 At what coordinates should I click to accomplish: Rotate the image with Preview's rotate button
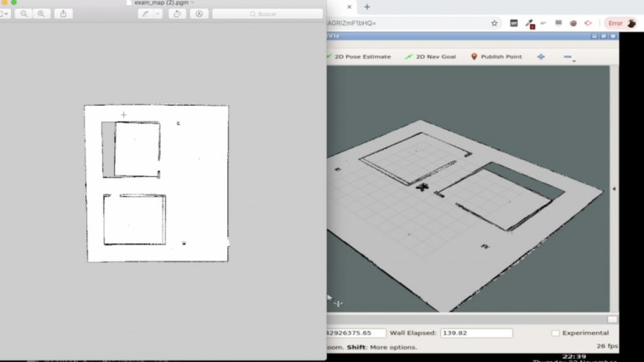coord(177,13)
